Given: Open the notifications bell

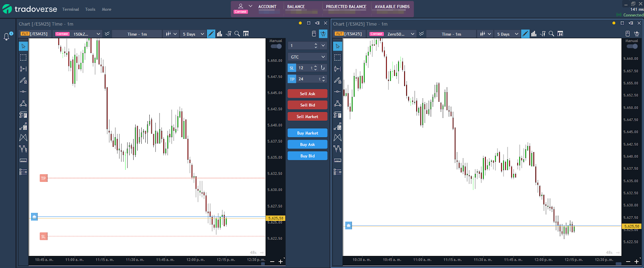Looking at the screenshot, I should click(x=6, y=37).
